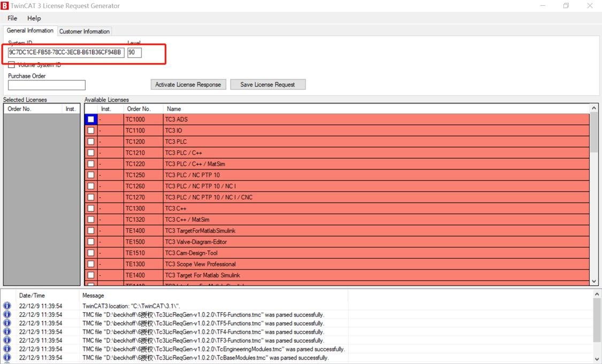The image size is (602, 364).
Task: Click the TF6-Functions.tmc parsed message text
Action: [x=203, y=314]
